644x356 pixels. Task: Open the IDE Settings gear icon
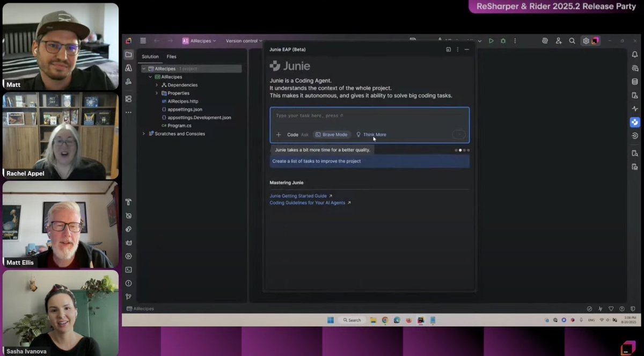click(x=586, y=41)
